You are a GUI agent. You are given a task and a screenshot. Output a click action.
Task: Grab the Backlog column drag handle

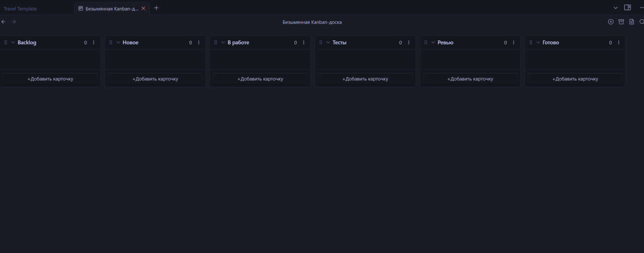(x=6, y=43)
